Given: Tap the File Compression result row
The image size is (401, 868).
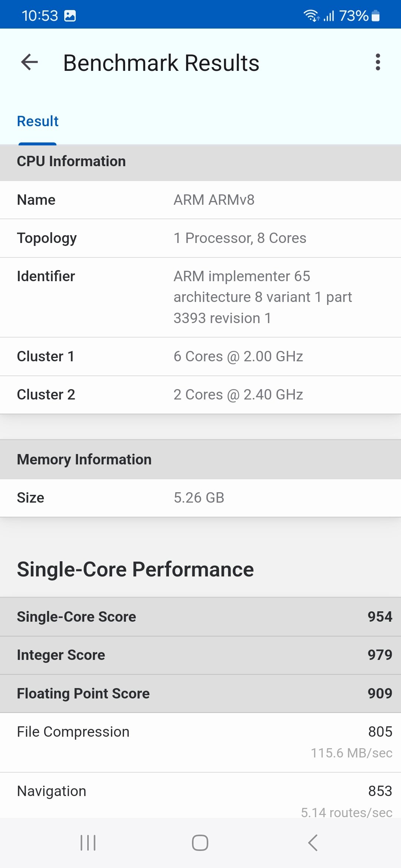Looking at the screenshot, I should click(x=200, y=742).
